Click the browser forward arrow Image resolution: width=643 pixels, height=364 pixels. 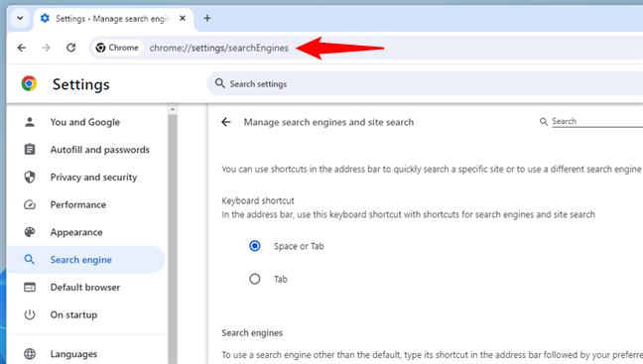(46, 48)
